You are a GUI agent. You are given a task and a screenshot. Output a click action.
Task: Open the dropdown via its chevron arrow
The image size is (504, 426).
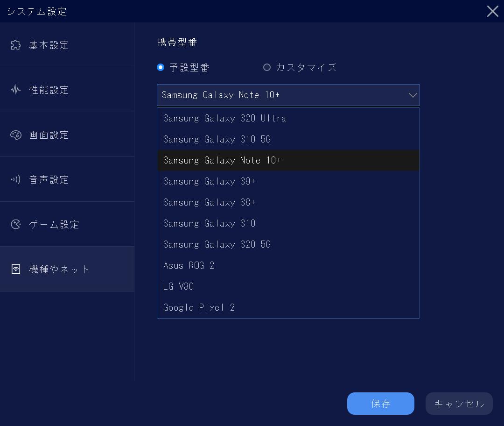pos(413,95)
